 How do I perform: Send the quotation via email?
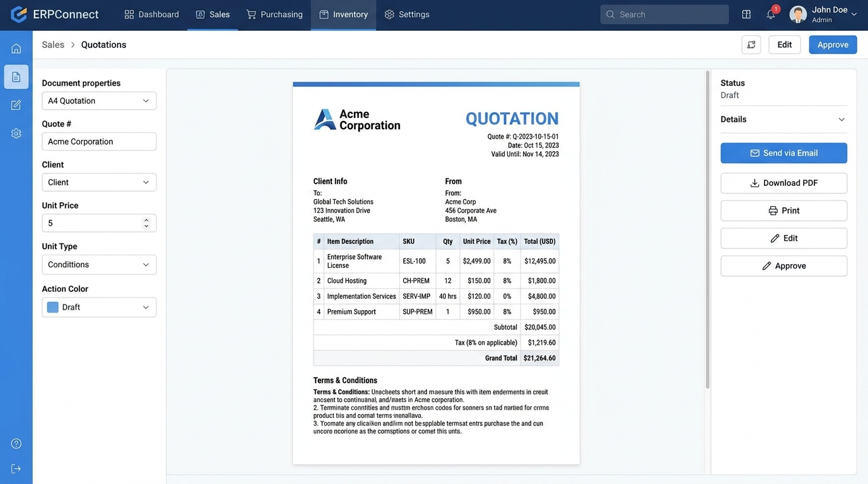tap(783, 153)
